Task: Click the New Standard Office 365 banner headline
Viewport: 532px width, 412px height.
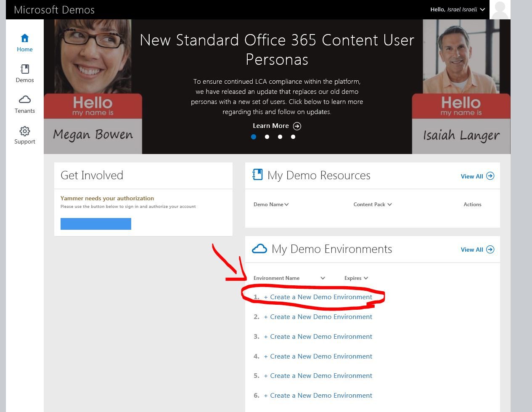Action: pyautogui.click(x=277, y=50)
